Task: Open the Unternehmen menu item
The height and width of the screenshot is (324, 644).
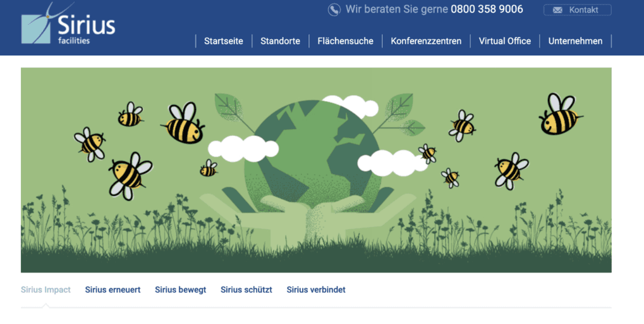Action: coord(575,41)
